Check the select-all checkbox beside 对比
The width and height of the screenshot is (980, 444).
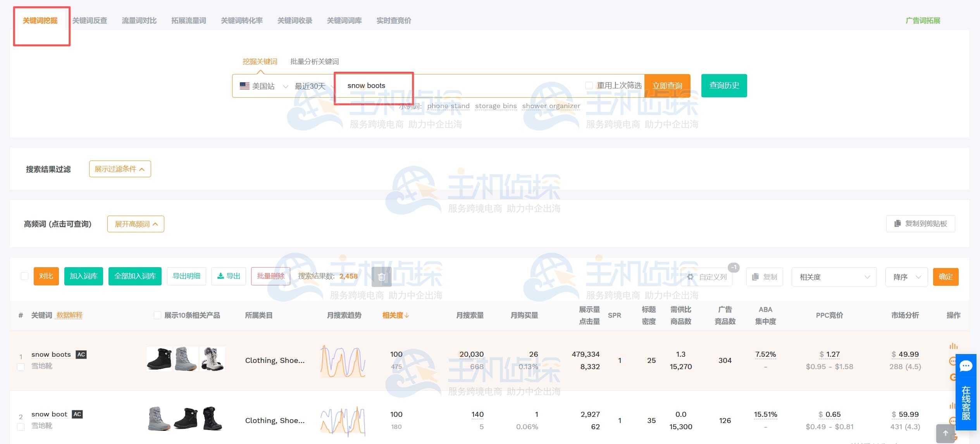[x=24, y=276]
